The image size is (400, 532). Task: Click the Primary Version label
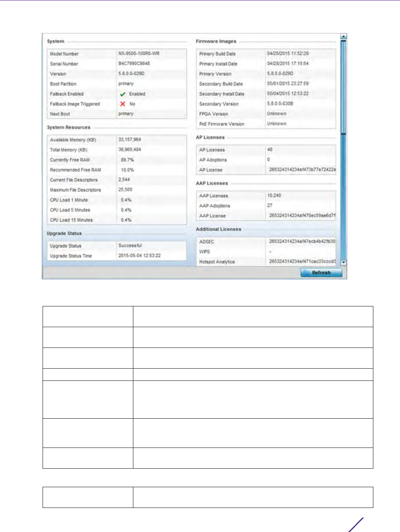(215, 74)
